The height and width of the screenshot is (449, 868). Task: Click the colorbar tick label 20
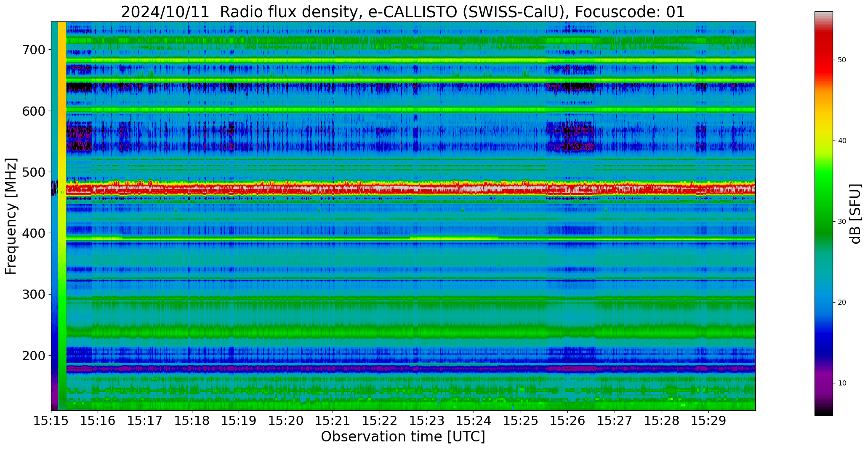842,303
